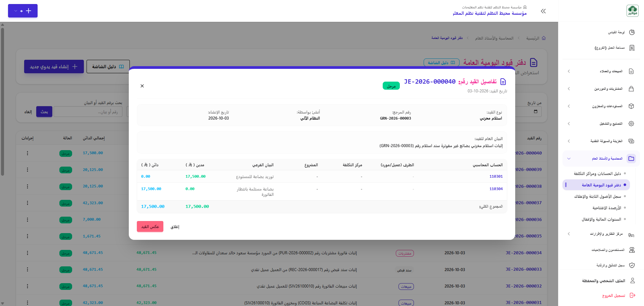644x306 pixels.
Task: Click the sales and customers document icon
Action: [631, 71]
